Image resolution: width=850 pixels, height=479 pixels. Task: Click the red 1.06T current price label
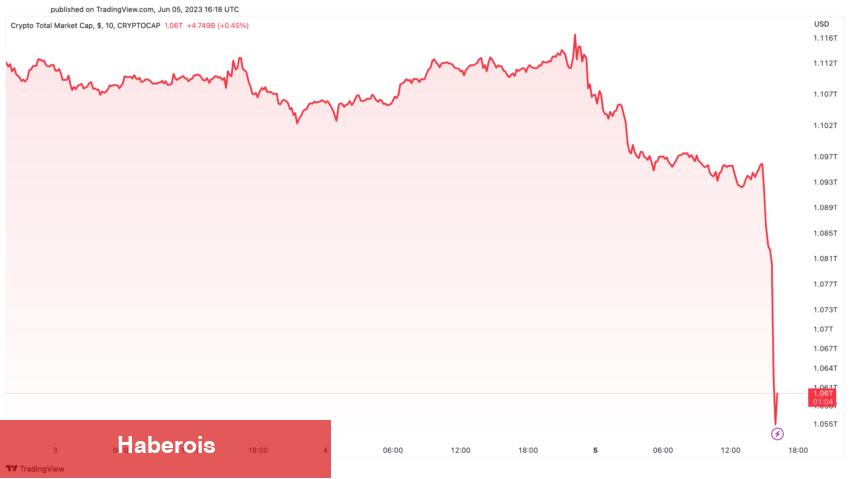pyautogui.click(x=823, y=397)
